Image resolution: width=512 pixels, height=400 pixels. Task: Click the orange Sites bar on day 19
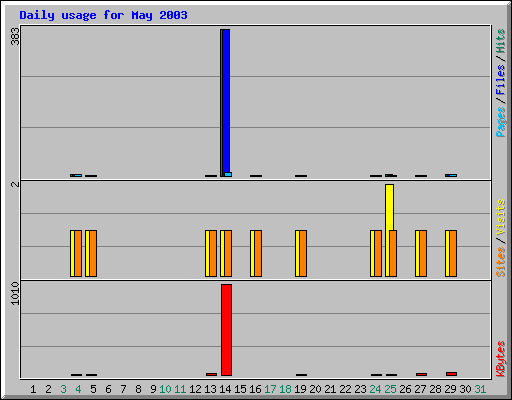point(303,253)
